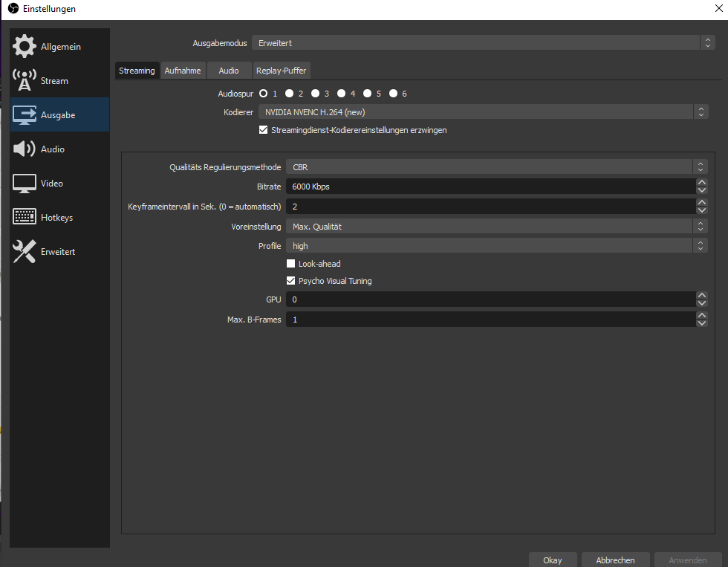Switch to the Replay-Puffer tab
This screenshot has height=567, width=728.
tap(281, 71)
